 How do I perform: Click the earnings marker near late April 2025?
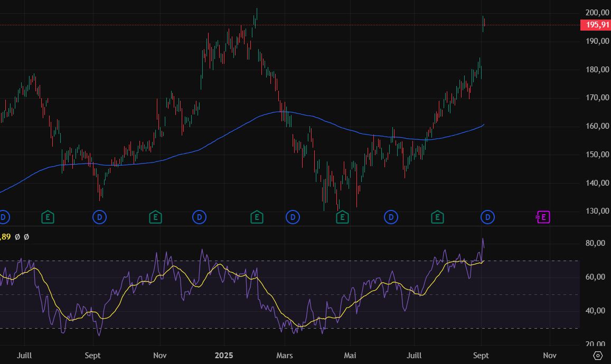(x=342, y=216)
